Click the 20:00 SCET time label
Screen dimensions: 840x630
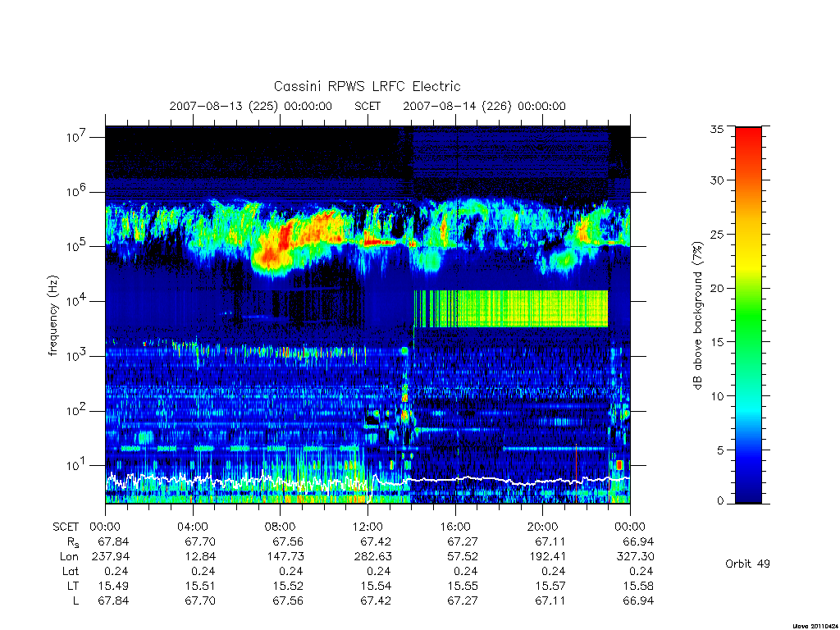coord(542,527)
